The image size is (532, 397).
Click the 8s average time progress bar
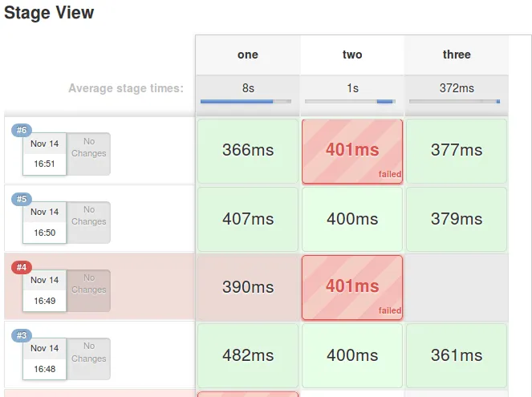(x=246, y=101)
